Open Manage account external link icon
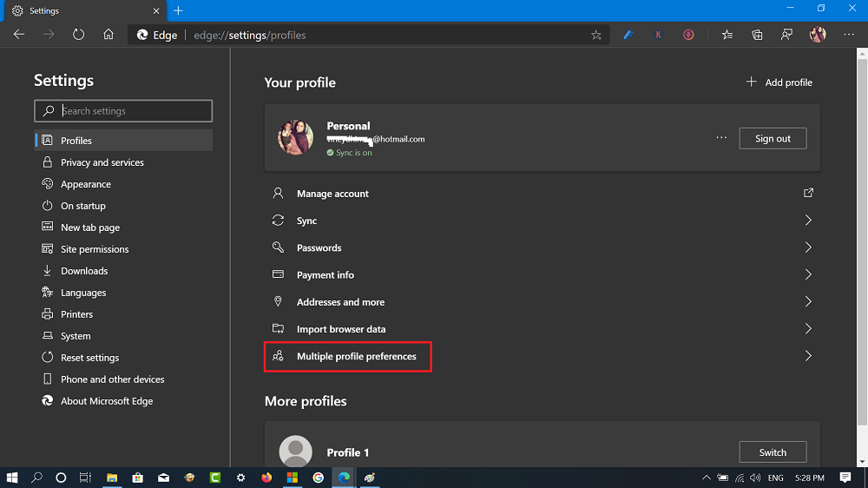This screenshot has height=488, width=868. [x=808, y=193]
